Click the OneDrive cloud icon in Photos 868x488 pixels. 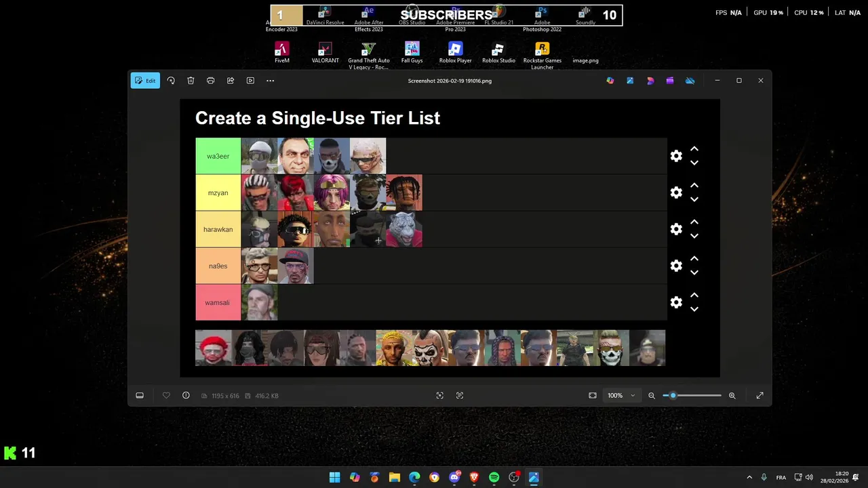[x=690, y=81]
